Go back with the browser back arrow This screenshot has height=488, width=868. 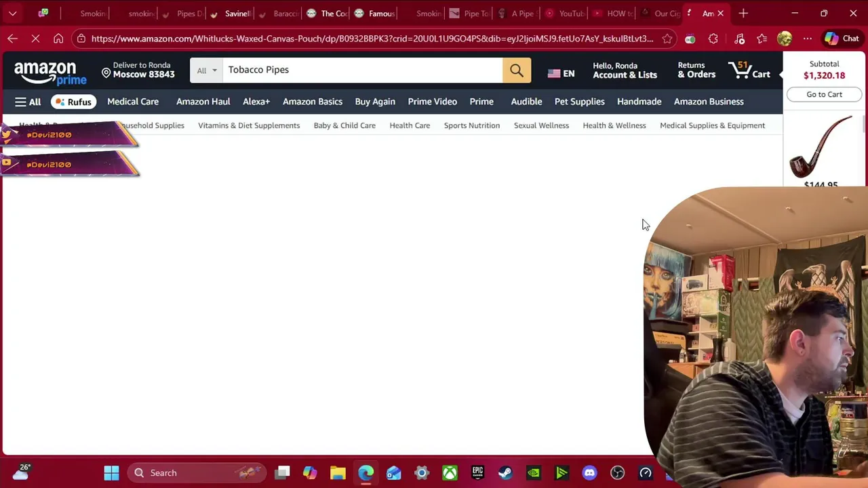tap(12, 39)
